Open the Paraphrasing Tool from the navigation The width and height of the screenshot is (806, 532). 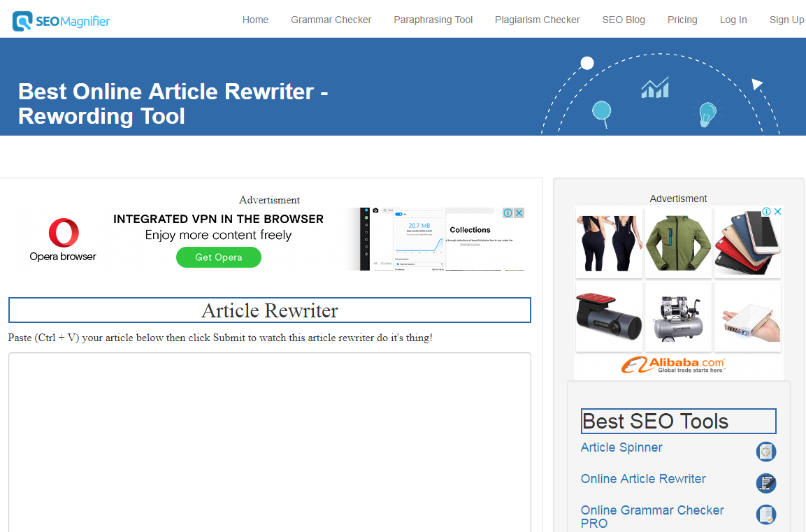pyautogui.click(x=433, y=20)
